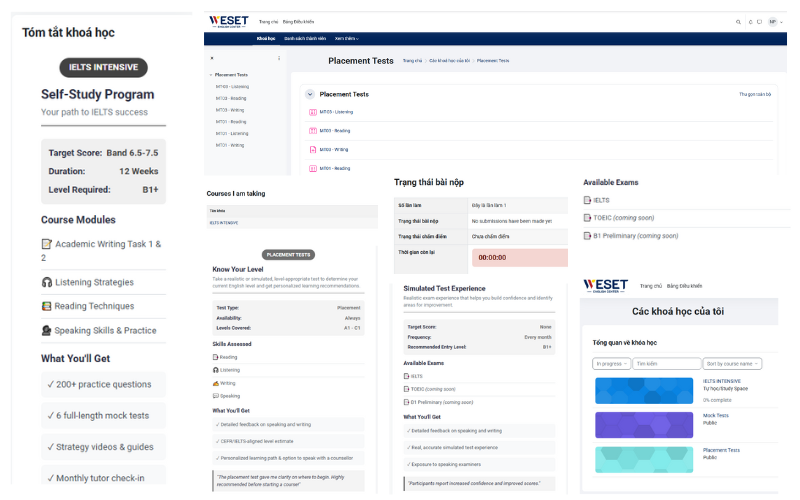
Task: Open the course index three-dot menu
Action: (x=279, y=58)
